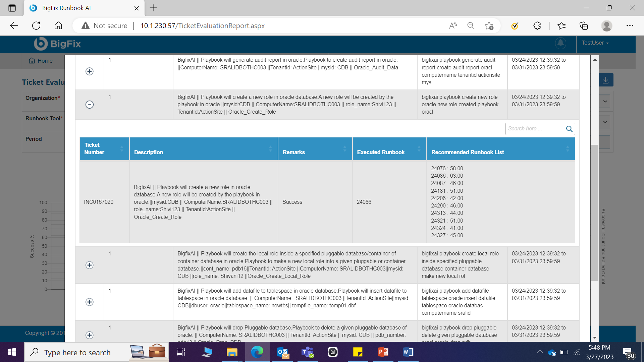Click the notification bell icon
This screenshot has width=644, height=362.
tap(560, 43)
